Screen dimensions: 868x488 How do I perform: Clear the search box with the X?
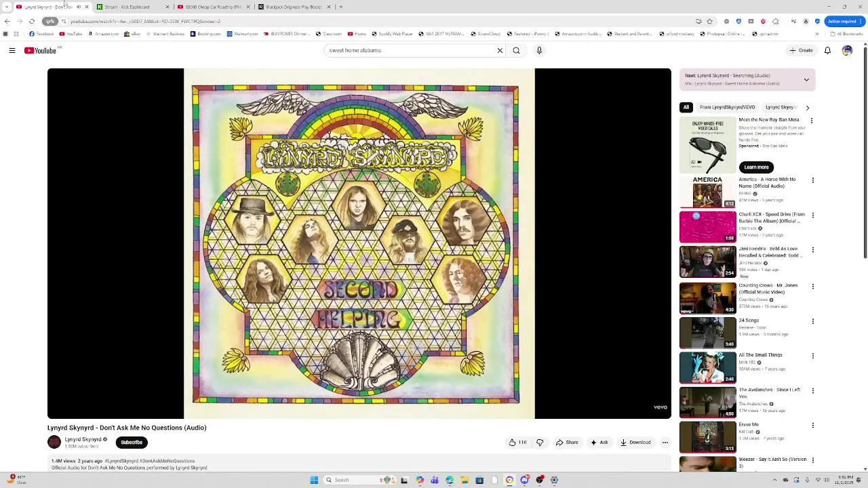[500, 50]
